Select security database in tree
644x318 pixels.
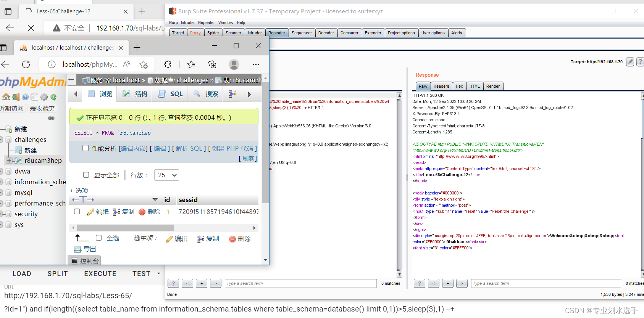point(26,214)
